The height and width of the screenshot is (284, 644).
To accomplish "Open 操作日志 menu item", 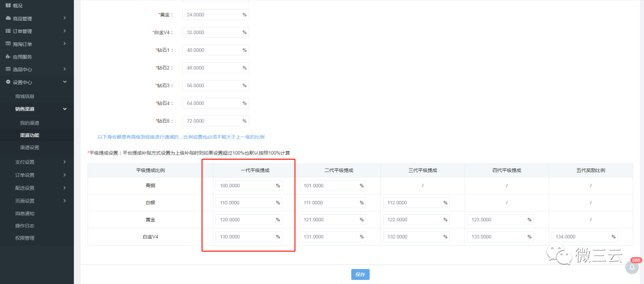I will point(24,226).
